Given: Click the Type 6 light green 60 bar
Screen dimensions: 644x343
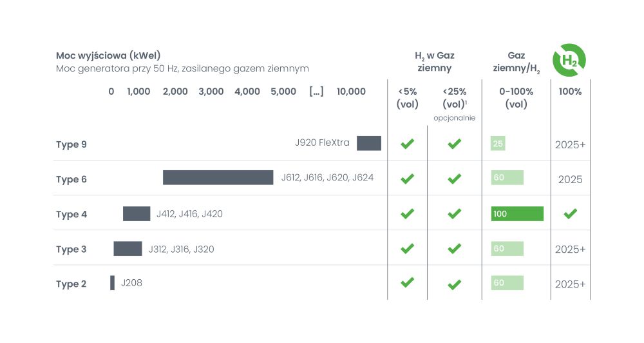Looking at the screenshot, I should click(507, 178).
